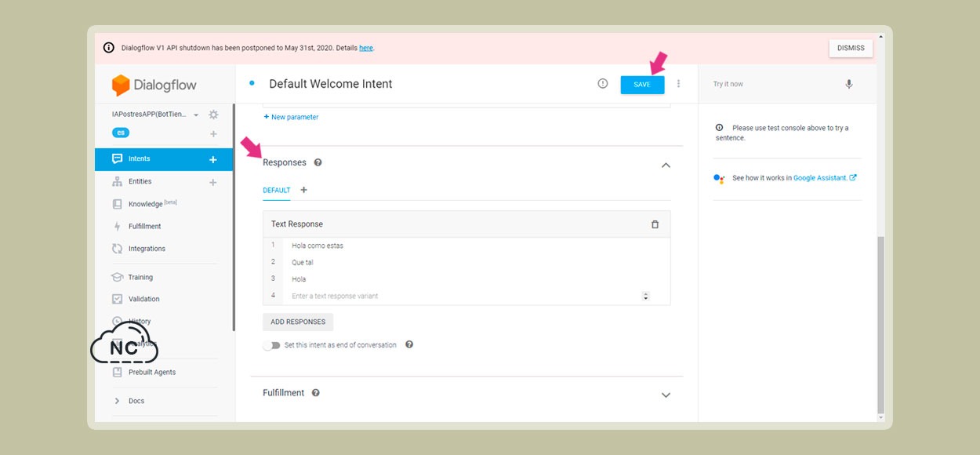The height and width of the screenshot is (455, 980).
Task: Open agent settings gear icon
Action: pyautogui.click(x=213, y=115)
